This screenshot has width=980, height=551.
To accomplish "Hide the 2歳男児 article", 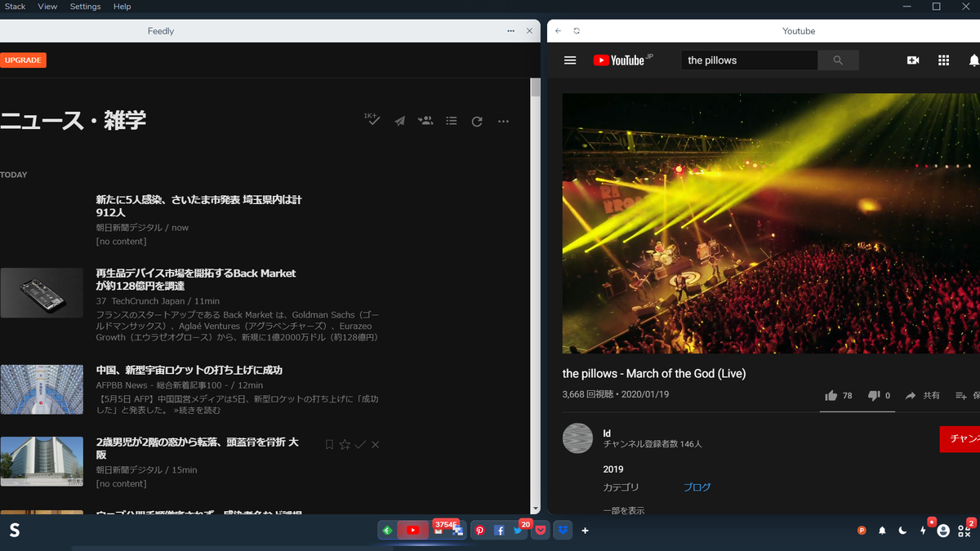I will 376,445.
